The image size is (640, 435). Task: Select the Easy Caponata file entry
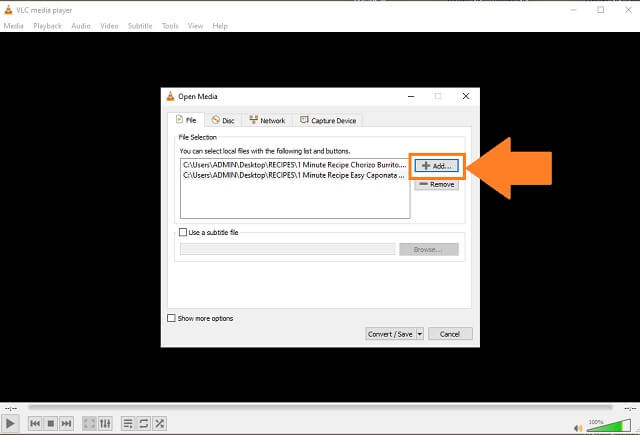pos(294,175)
